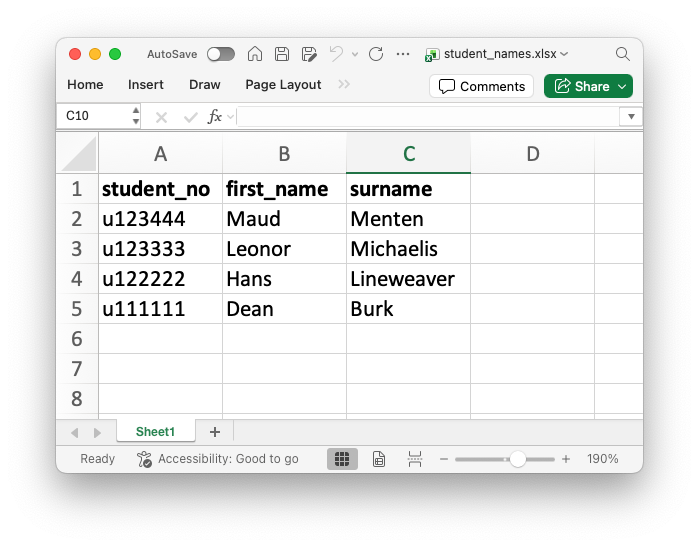
Task: Select cell containing Maud
Action: pyautogui.click(x=284, y=219)
